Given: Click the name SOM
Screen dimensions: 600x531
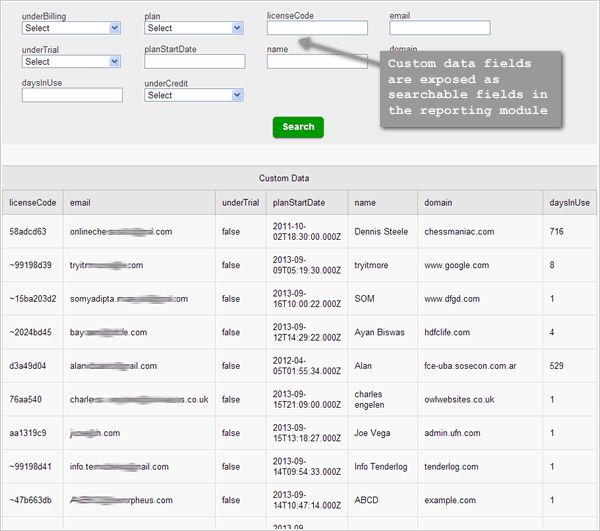Looking at the screenshot, I should [x=364, y=299].
